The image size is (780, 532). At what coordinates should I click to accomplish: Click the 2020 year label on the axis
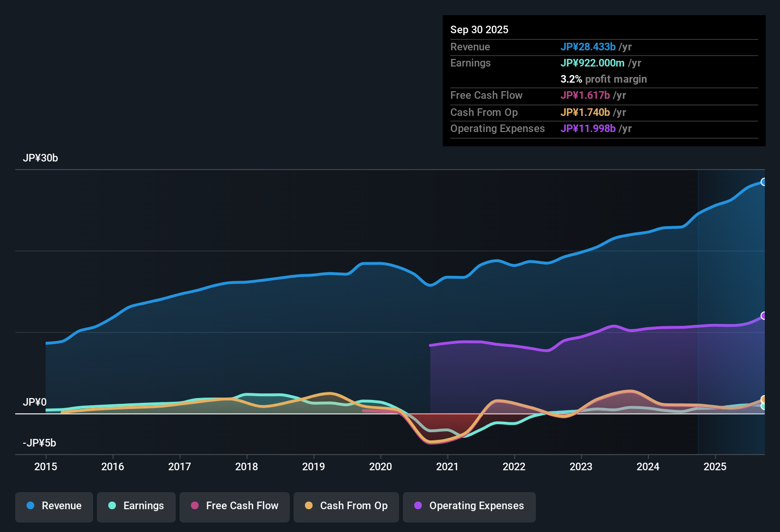coord(380,467)
